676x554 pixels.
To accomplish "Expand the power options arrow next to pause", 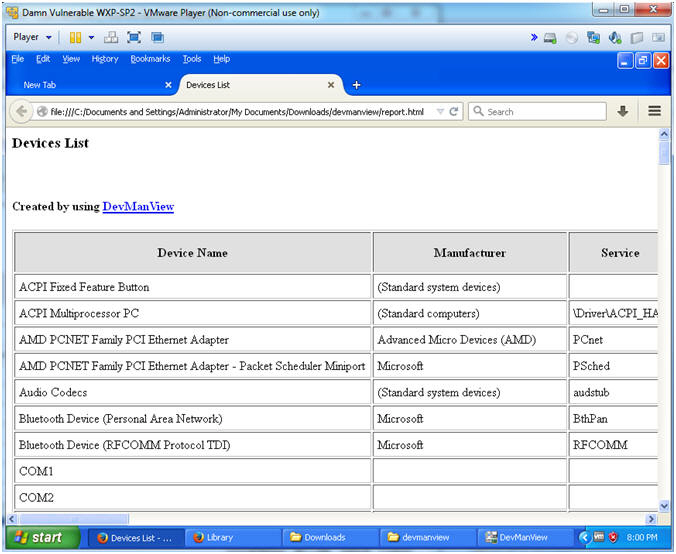I will (x=91, y=38).
